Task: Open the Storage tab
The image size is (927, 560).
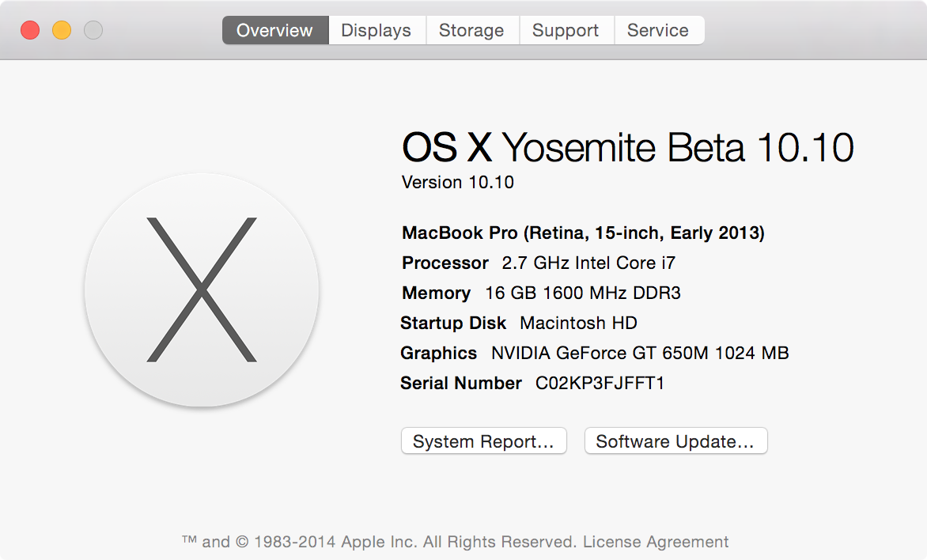Action: [x=471, y=30]
